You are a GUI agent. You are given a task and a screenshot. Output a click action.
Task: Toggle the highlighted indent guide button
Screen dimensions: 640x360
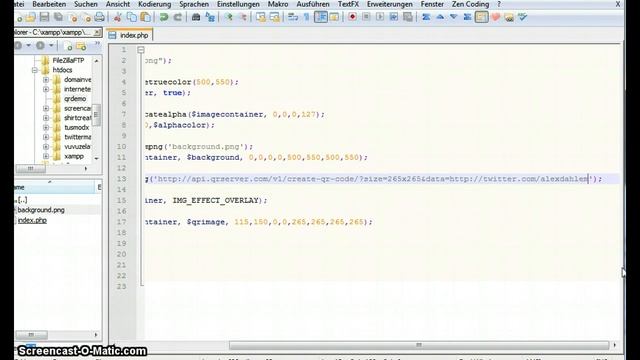321,17
